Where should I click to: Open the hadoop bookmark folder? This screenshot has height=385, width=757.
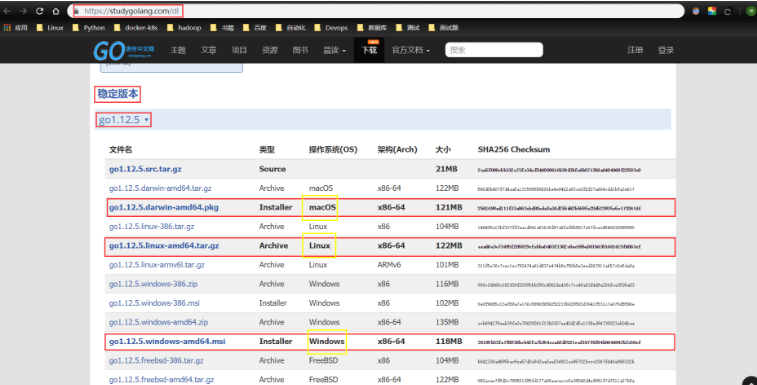point(184,28)
